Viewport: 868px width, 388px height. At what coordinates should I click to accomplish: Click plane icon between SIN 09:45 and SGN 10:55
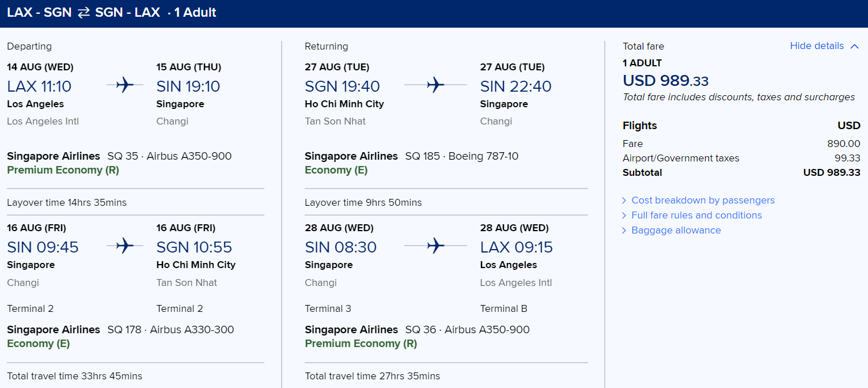124,246
